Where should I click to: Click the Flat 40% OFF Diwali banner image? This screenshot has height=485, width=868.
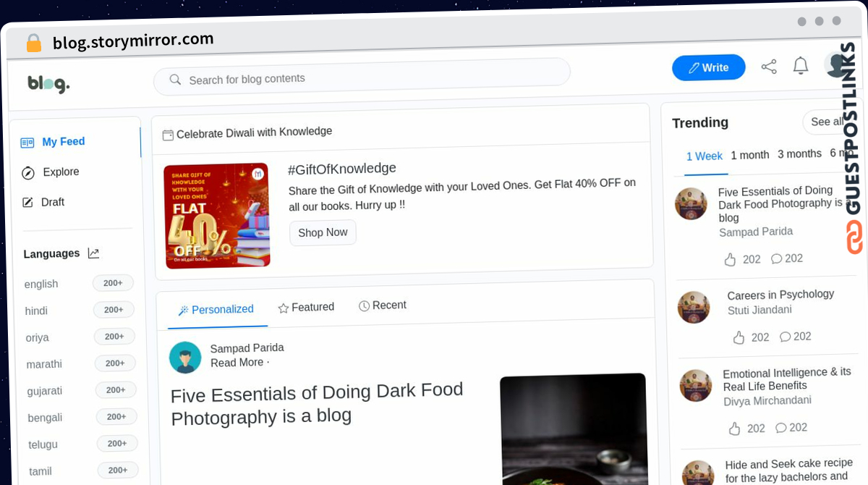tap(217, 215)
